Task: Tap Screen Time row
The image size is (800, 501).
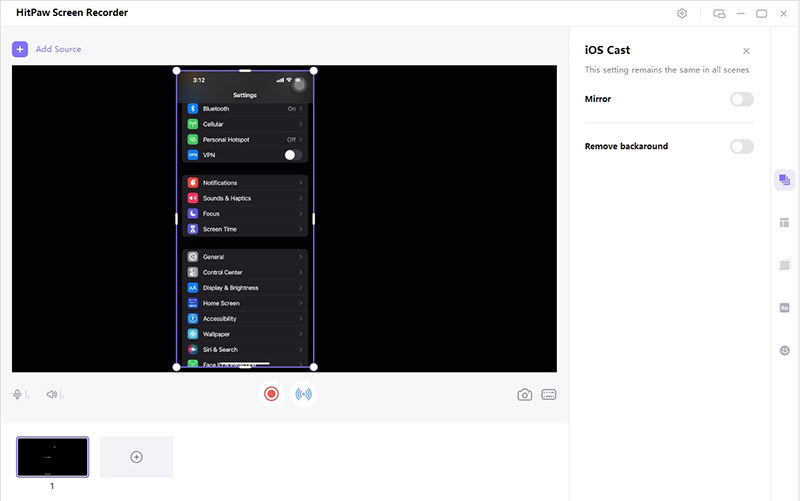Action: pos(245,229)
